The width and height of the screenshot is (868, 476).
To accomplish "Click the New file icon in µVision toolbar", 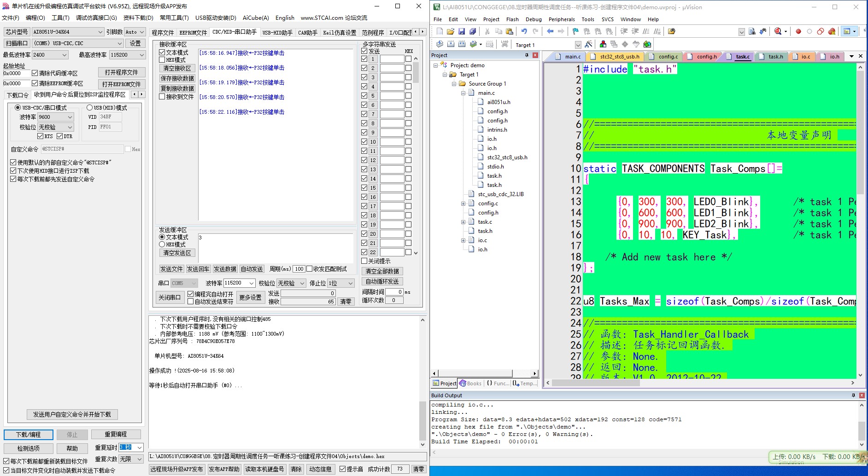I will point(439,31).
